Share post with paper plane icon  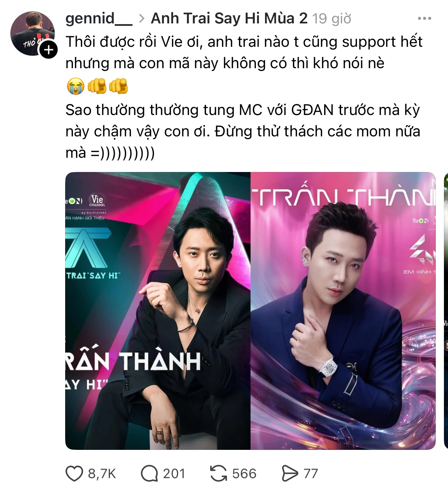click(x=290, y=474)
